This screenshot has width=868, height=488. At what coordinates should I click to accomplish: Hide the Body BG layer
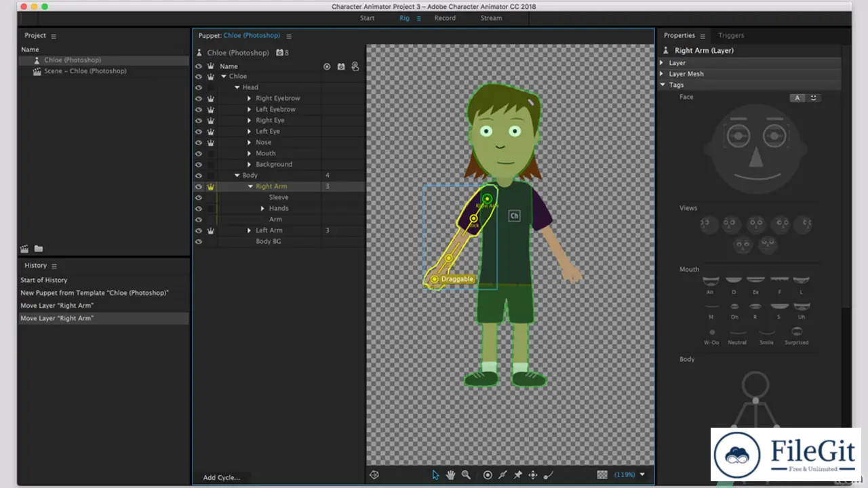coord(199,241)
